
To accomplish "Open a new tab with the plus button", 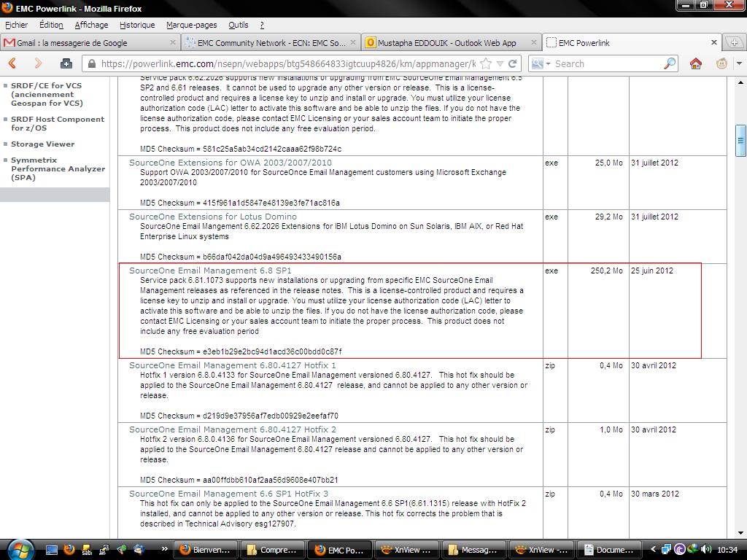I will [x=734, y=42].
